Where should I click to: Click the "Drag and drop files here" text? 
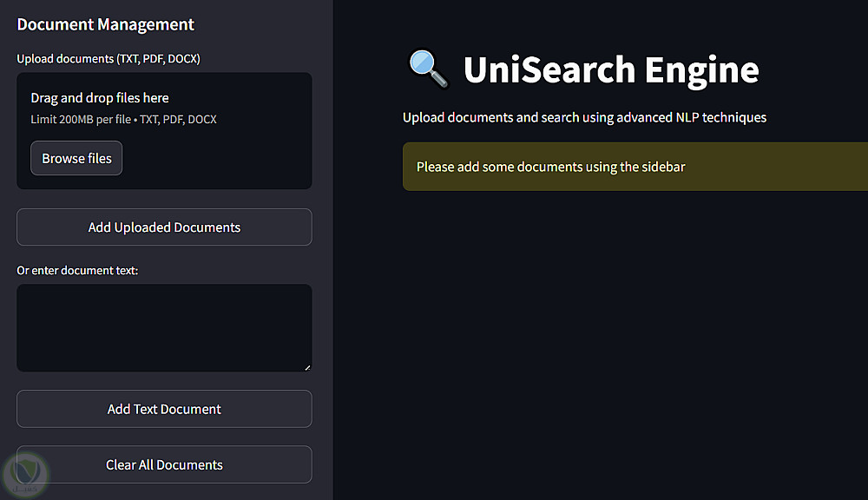tap(100, 98)
